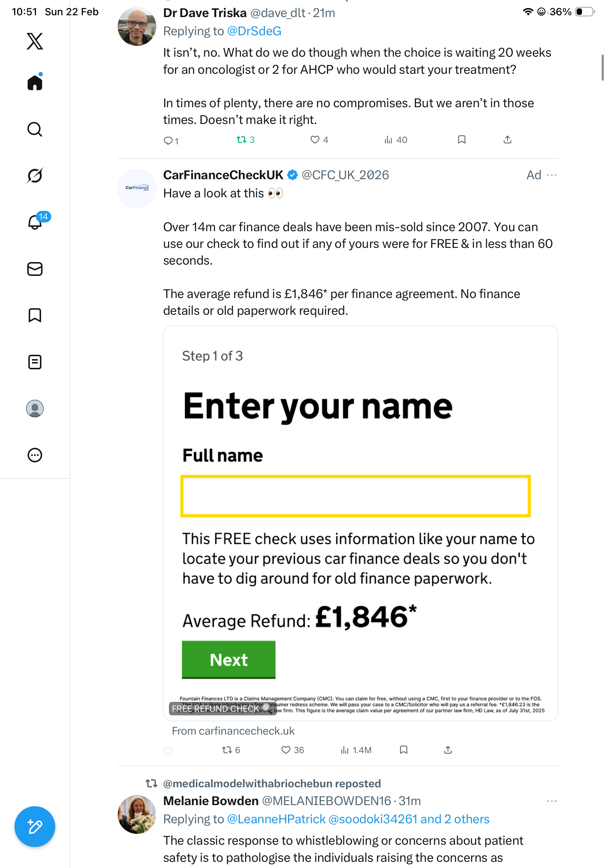Open more options on CarFinanceCheckUK ad
This screenshot has height=868, width=606.
tap(552, 175)
